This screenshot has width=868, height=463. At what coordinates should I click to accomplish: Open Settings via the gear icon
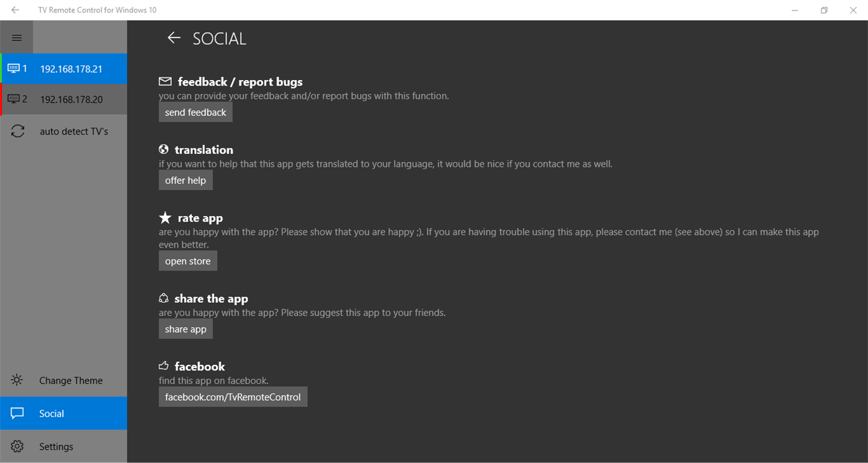(x=16, y=446)
